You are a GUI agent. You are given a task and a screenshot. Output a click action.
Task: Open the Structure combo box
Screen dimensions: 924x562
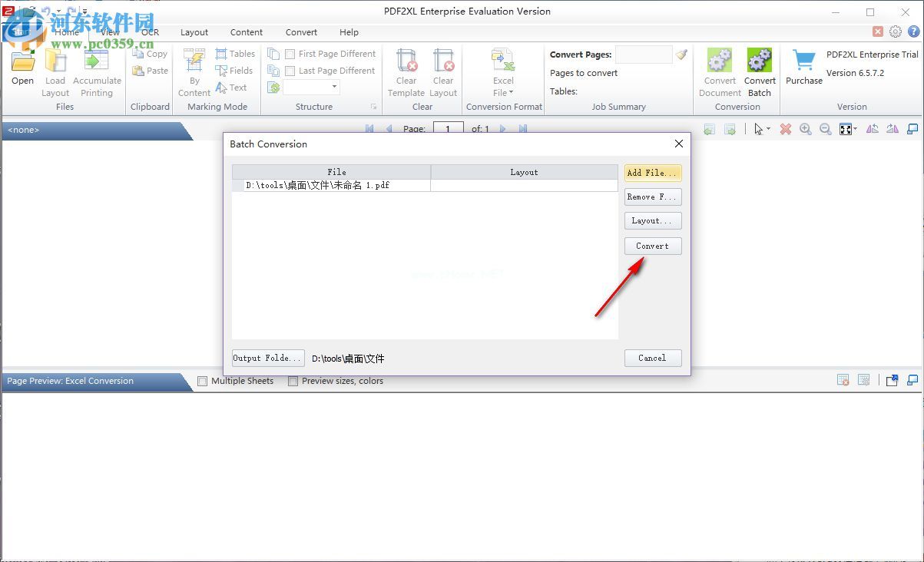pyautogui.click(x=311, y=88)
